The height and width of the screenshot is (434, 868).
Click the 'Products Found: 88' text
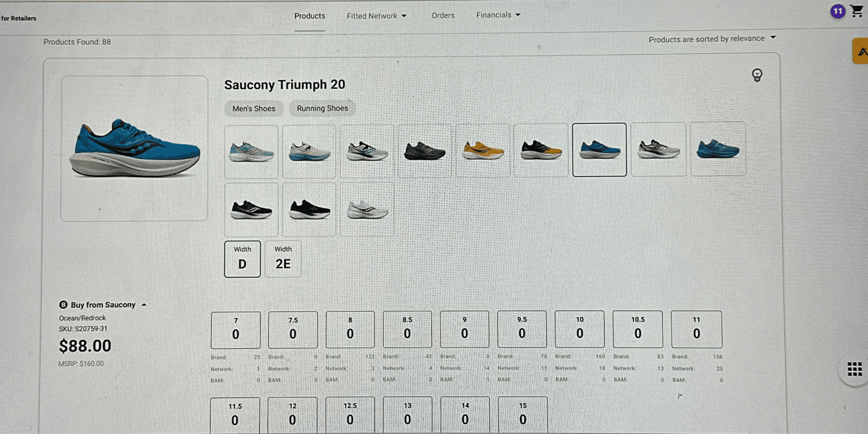click(x=77, y=42)
